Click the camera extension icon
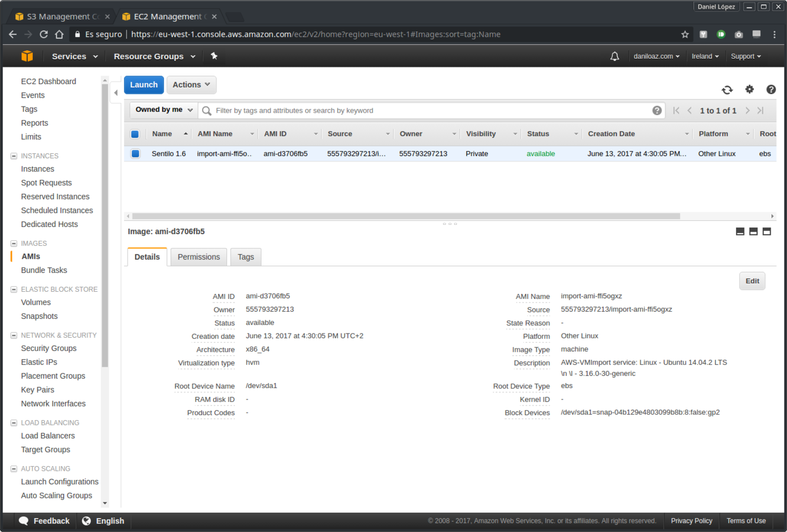This screenshot has width=787, height=532. [739, 34]
